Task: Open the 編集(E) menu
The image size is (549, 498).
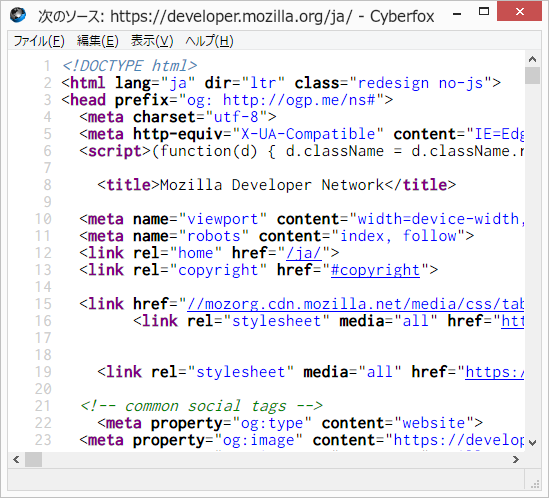Action: tap(98, 41)
